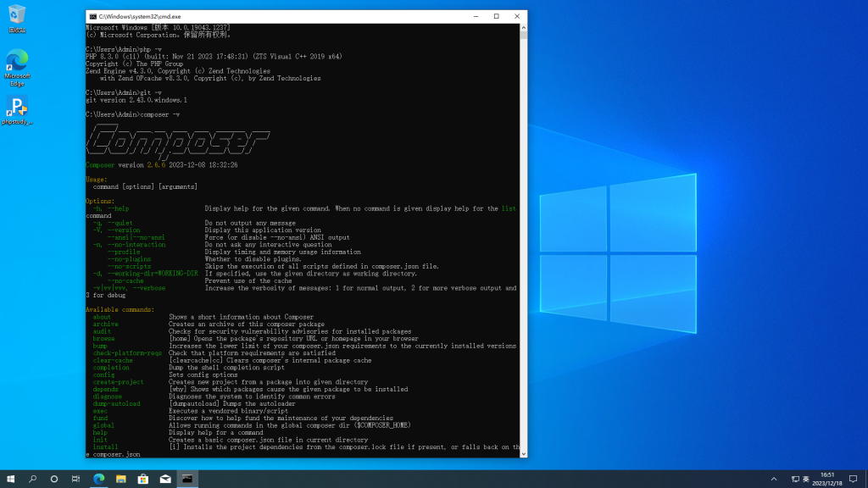Click the cmd scrollbar up arrow
The width and height of the screenshot is (868, 488).
tap(523, 27)
